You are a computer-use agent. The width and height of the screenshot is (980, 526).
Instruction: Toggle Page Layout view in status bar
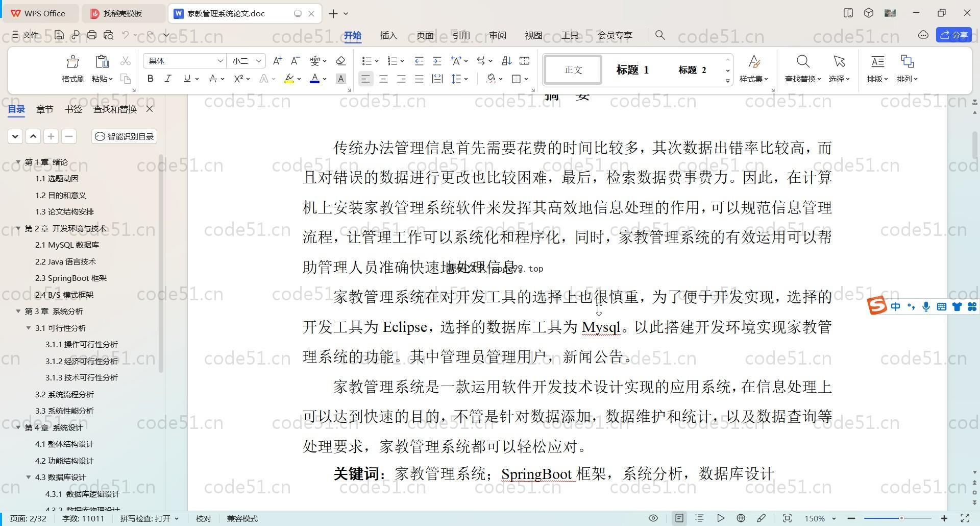(x=679, y=518)
